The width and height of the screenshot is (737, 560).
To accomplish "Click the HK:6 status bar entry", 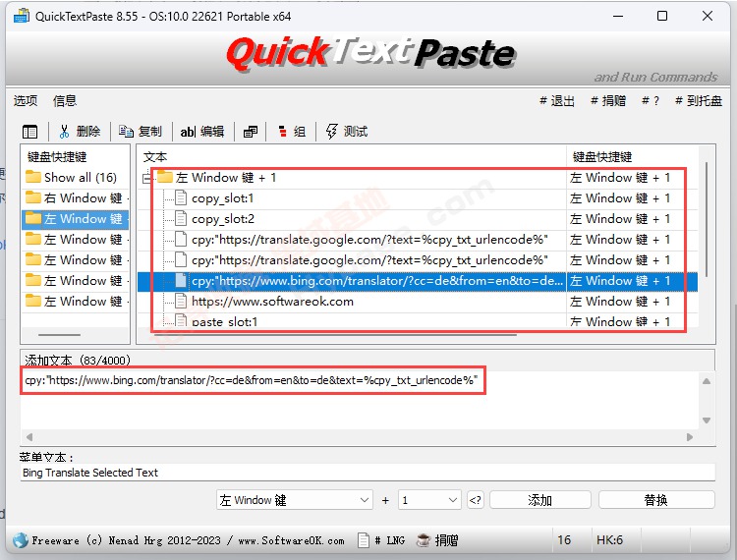I will [609, 540].
